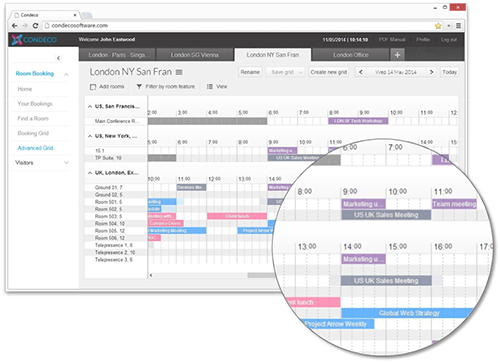The width and height of the screenshot is (500, 363).
Task: Click the Create new grid button
Action: (x=328, y=72)
